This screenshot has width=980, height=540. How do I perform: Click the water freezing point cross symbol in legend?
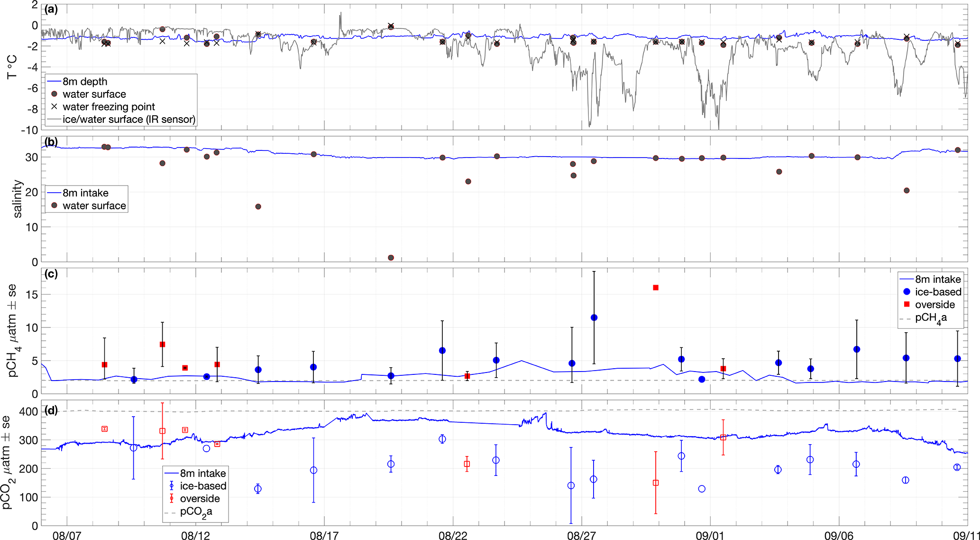pyautogui.click(x=54, y=106)
